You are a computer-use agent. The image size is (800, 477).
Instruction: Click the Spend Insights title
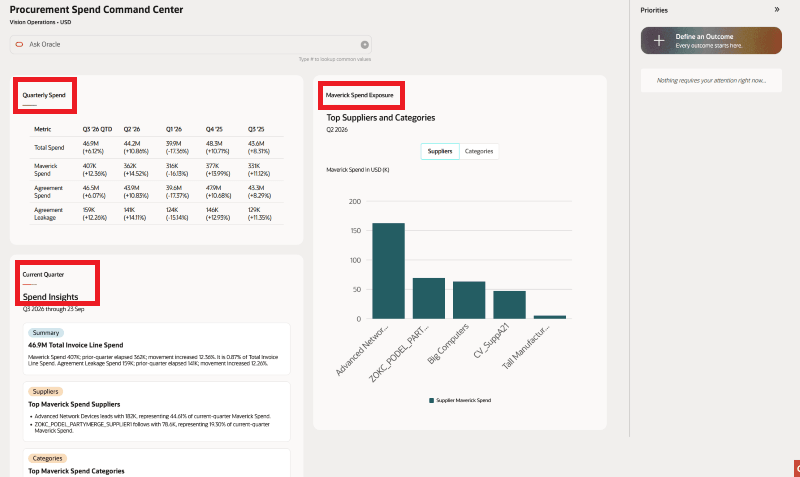click(x=51, y=297)
